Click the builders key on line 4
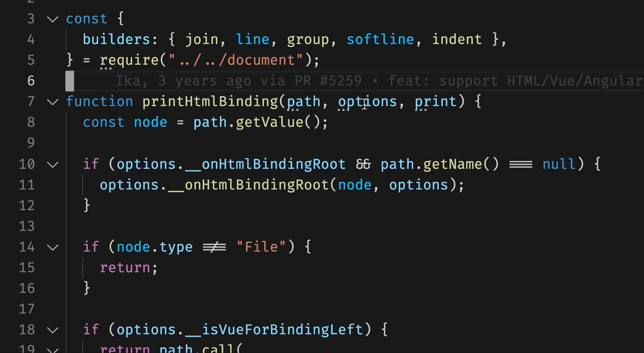 [x=116, y=39]
